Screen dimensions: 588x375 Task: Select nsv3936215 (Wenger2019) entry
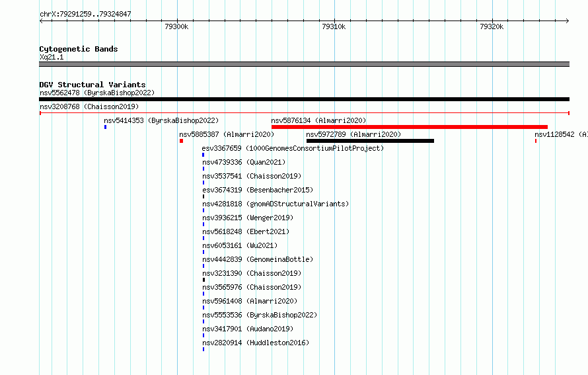pos(248,218)
